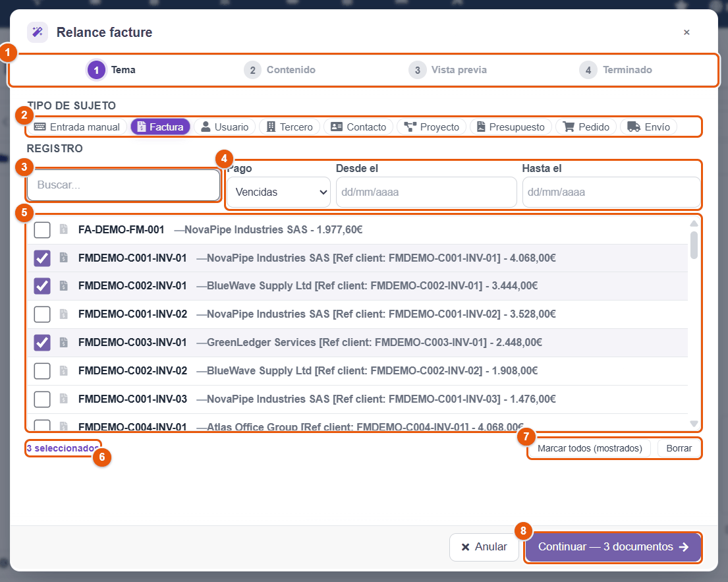Click the building icon in Tercero chip
The height and width of the screenshot is (582, 728).
coord(271,127)
